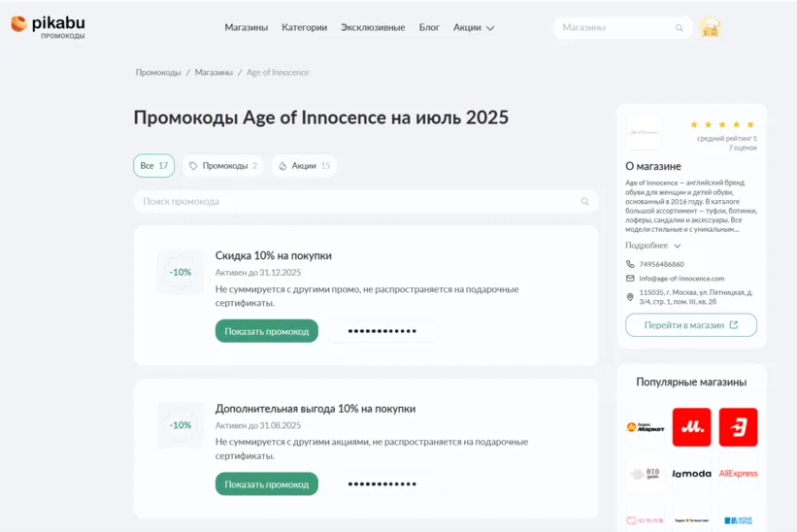Click the Перейти в магазин button
The height and width of the screenshot is (532, 797).
[x=690, y=325]
